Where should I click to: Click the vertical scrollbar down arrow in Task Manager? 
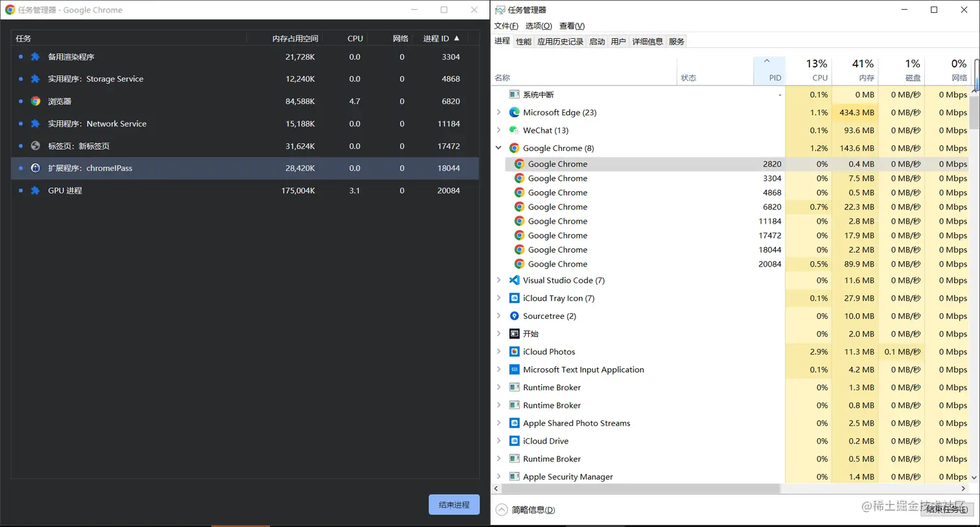(x=974, y=478)
